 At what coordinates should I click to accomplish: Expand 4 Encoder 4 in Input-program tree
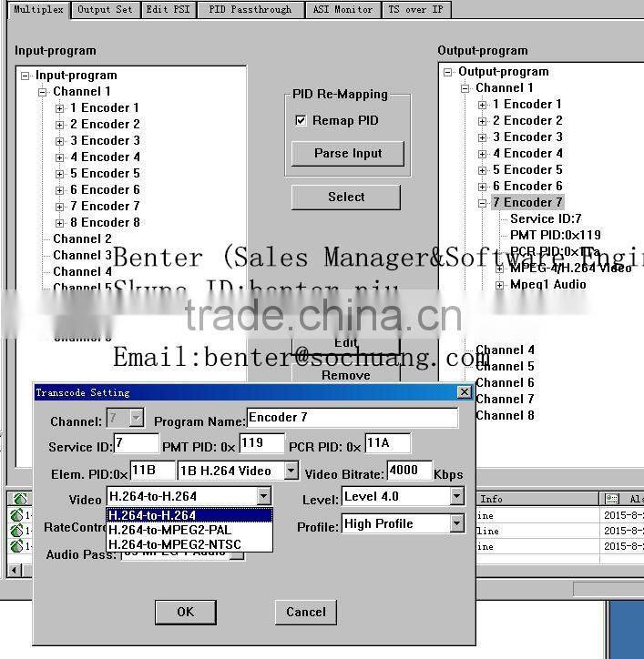click(x=60, y=157)
